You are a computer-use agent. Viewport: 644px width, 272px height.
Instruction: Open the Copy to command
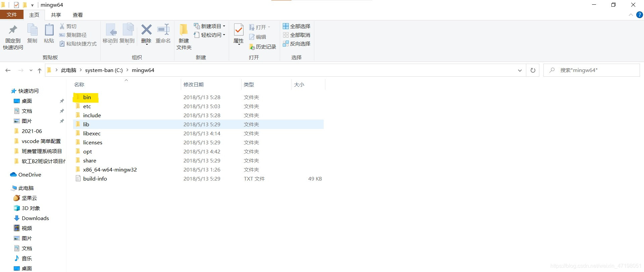[x=127, y=34]
